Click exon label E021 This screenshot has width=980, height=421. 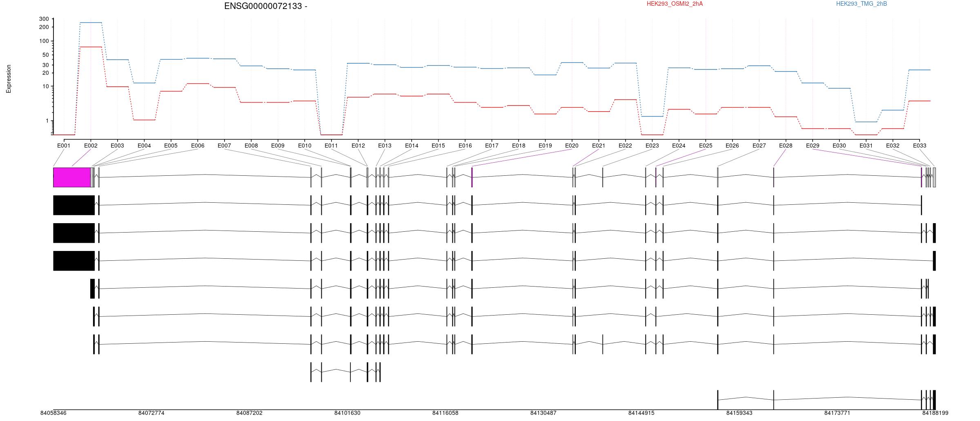pyautogui.click(x=599, y=146)
